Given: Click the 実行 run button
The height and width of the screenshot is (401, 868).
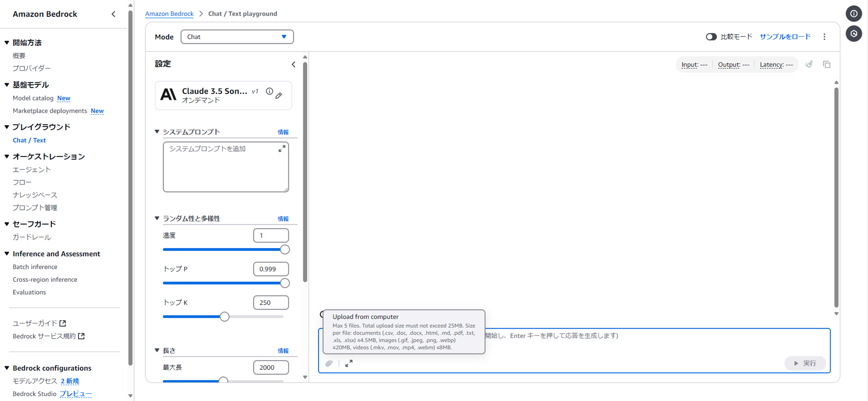Looking at the screenshot, I should coord(805,363).
